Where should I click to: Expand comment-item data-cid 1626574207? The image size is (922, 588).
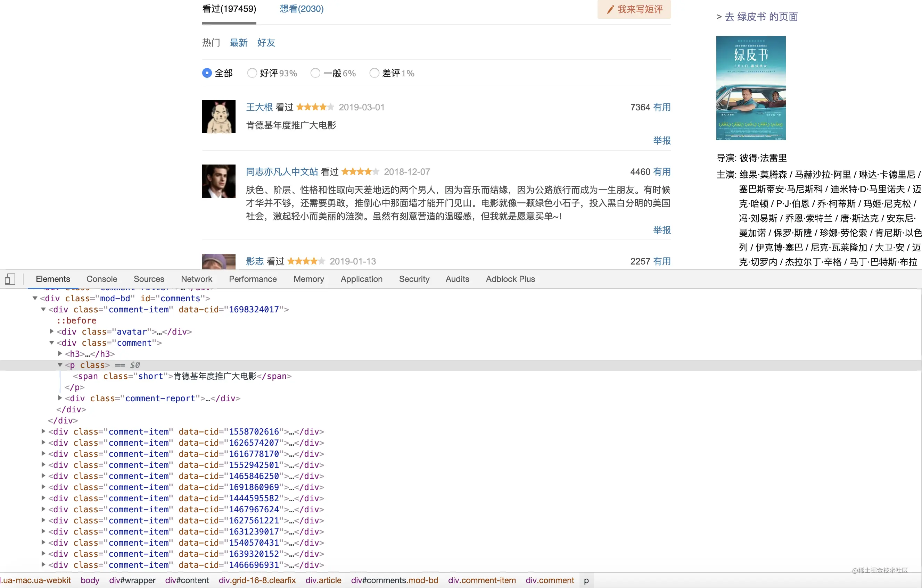click(x=43, y=442)
